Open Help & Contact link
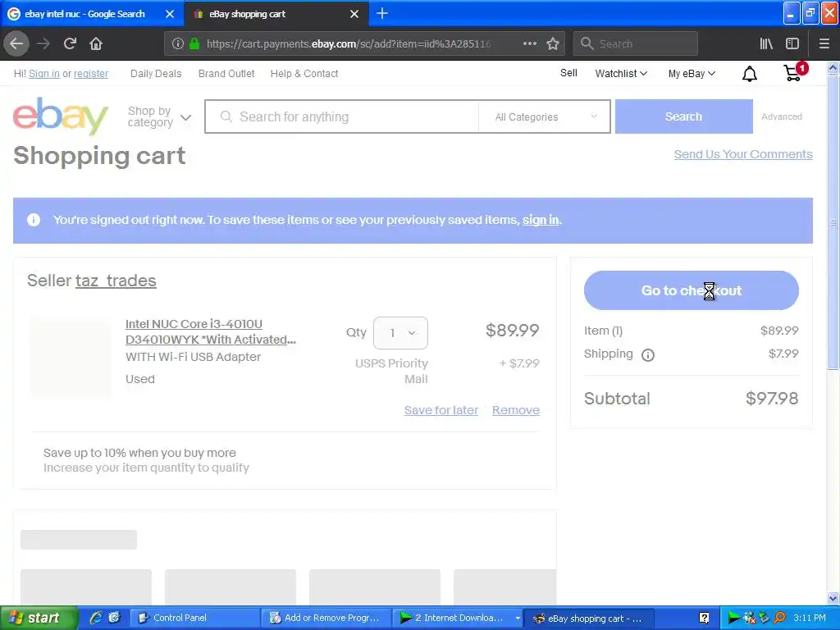 [x=304, y=73]
